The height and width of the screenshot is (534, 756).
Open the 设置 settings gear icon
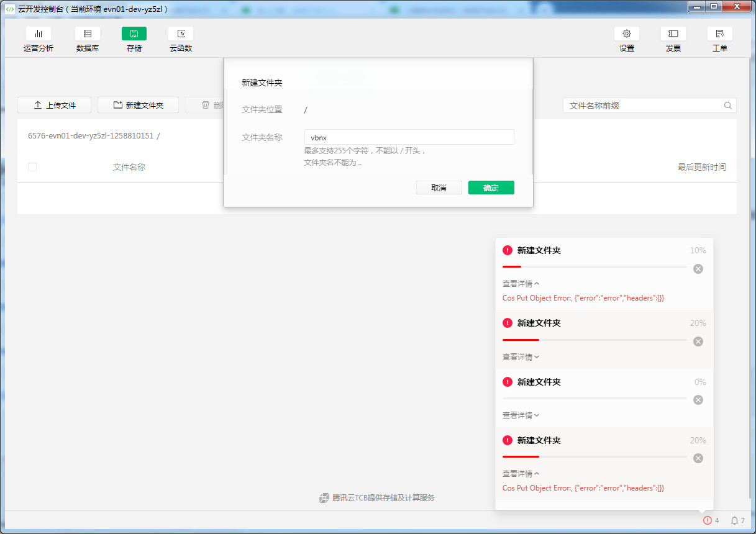click(x=626, y=34)
